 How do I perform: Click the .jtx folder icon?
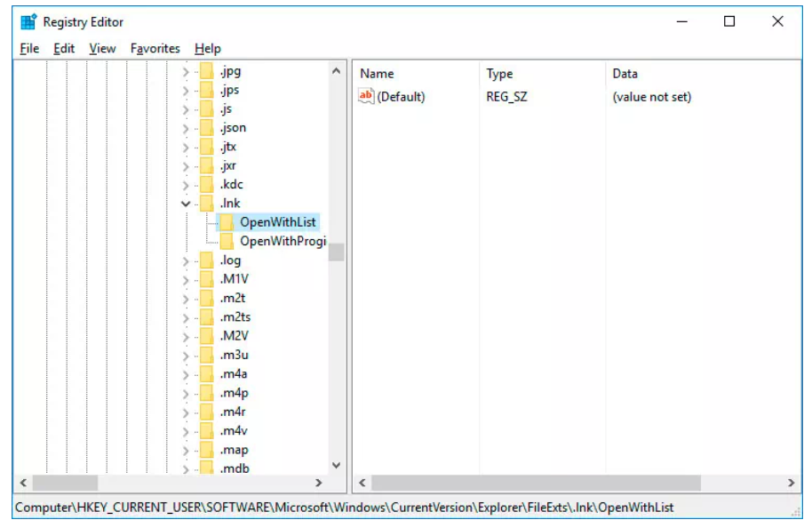pos(207,147)
